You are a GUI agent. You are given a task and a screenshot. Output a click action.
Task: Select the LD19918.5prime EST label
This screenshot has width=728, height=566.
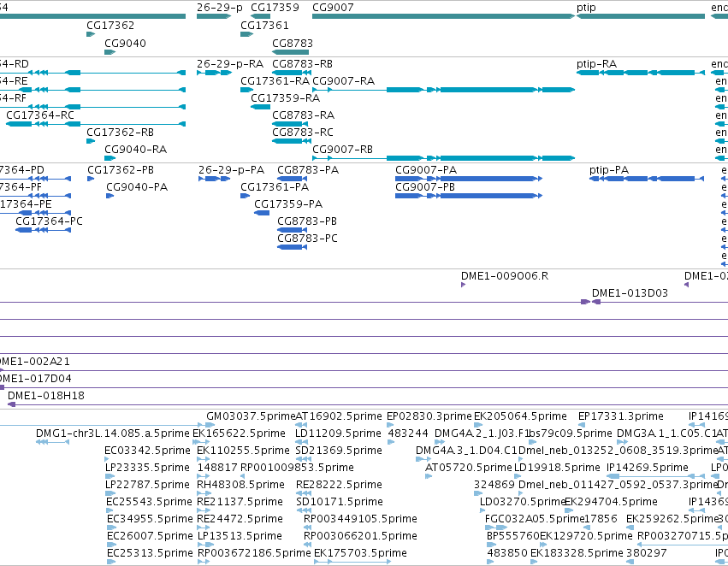(557, 468)
